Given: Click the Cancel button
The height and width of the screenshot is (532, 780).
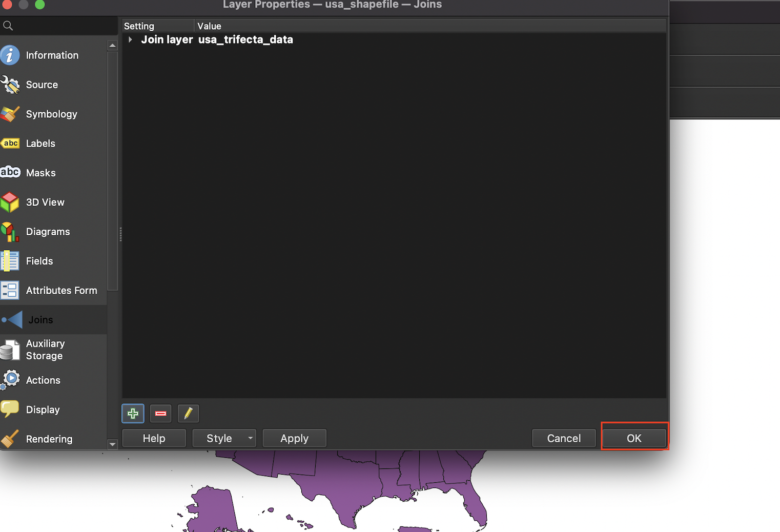Looking at the screenshot, I should coord(564,438).
